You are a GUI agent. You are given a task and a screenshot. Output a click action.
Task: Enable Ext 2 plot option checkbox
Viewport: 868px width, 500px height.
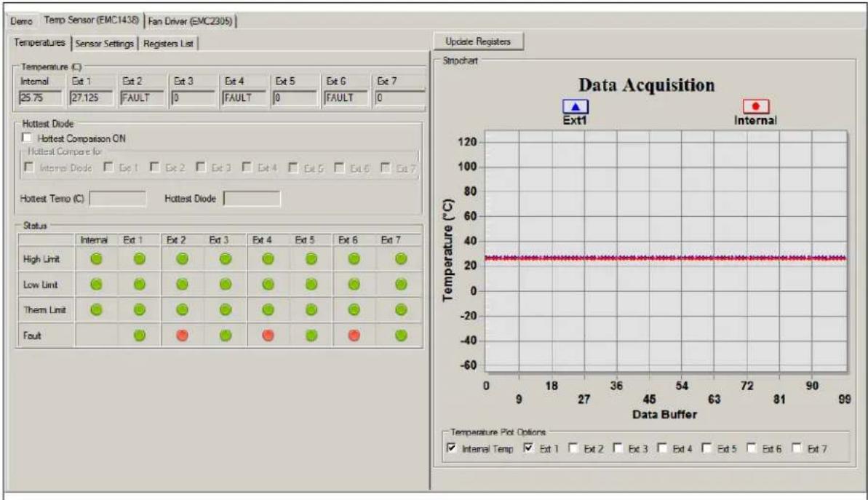[573, 448]
